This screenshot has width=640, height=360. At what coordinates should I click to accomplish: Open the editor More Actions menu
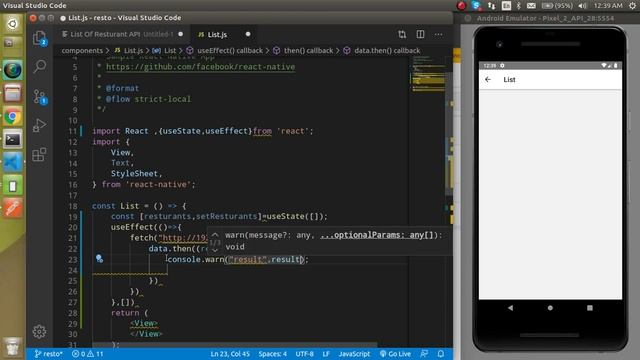(438, 34)
